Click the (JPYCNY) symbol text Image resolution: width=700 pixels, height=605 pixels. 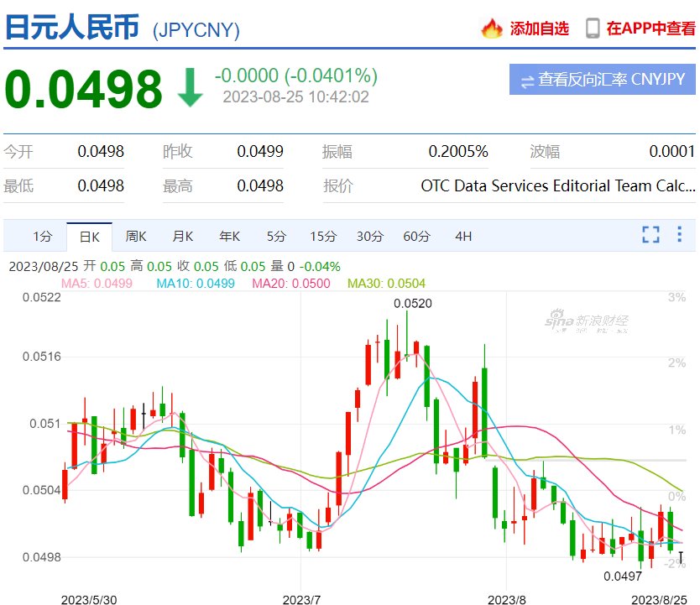pyautogui.click(x=196, y=30)
